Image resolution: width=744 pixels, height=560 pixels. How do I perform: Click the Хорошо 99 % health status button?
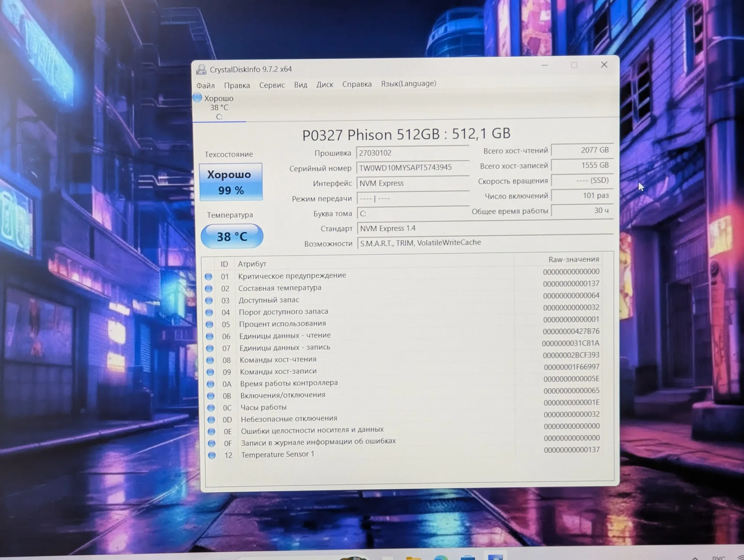231,182
